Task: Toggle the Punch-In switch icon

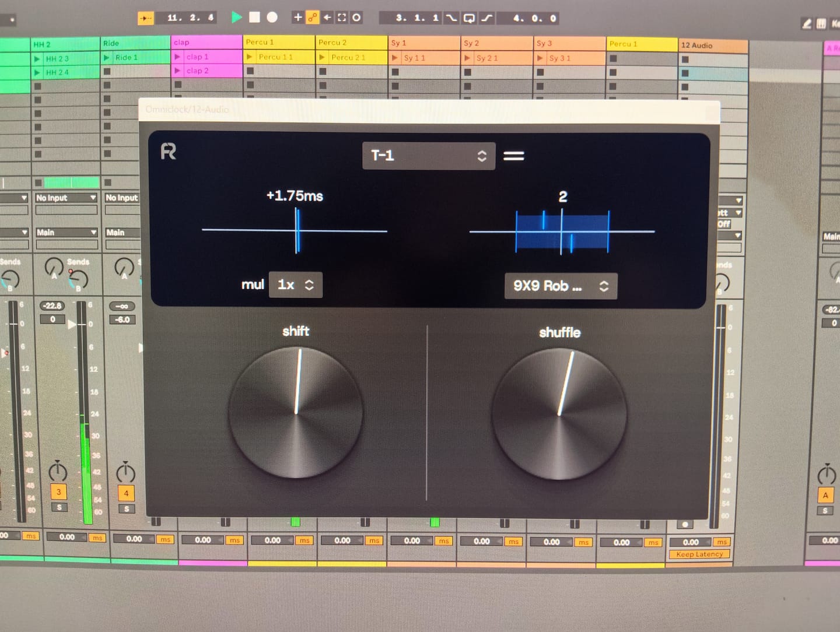Action: [452, 18]
